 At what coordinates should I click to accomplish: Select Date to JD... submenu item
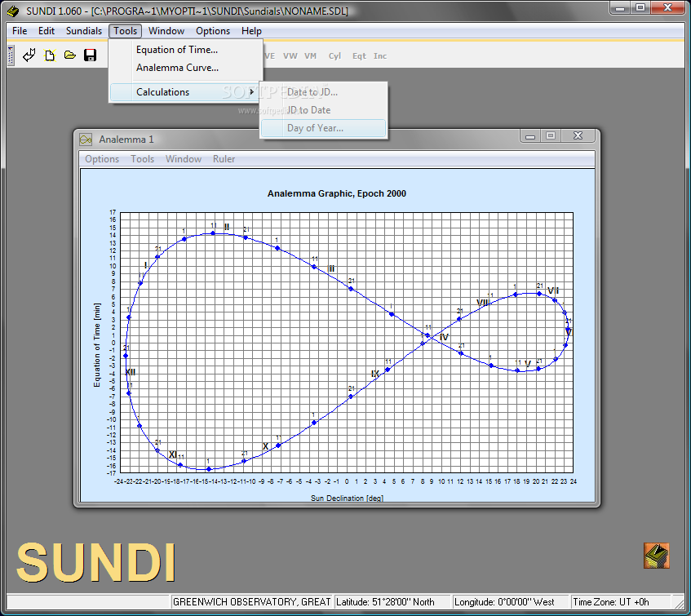coord(312,92)
